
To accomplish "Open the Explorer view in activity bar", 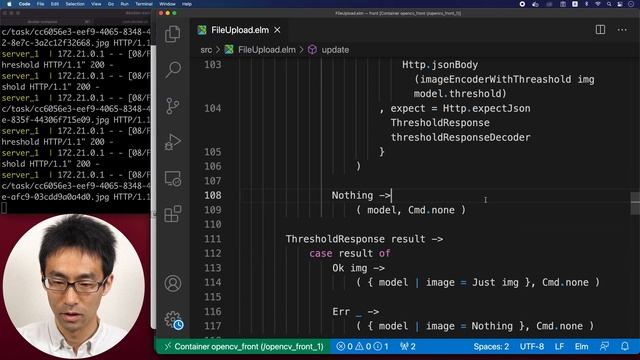I will [x=173, y=34].
